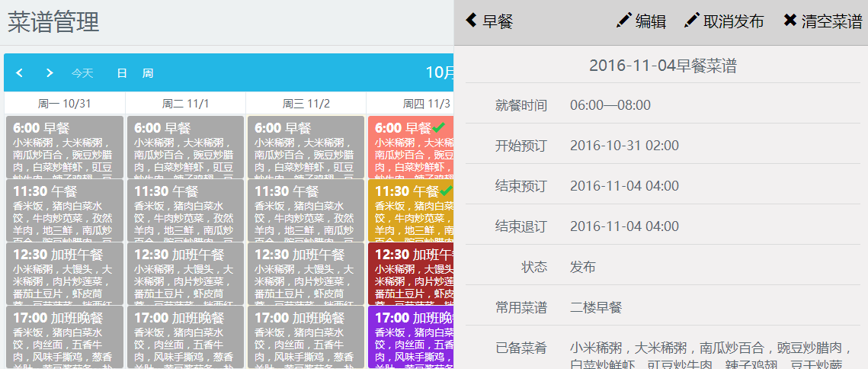Click green checkmark on Thursday 11:30 午餐

click(x=446, y=191)
